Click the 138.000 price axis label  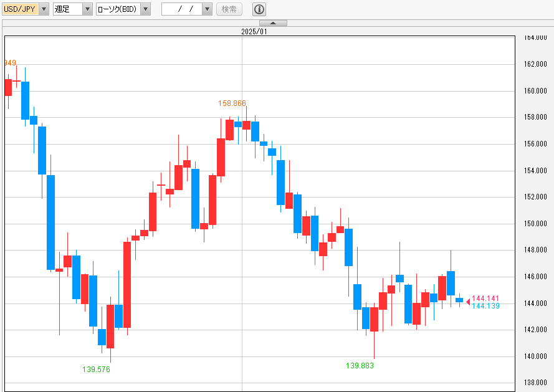535,383
